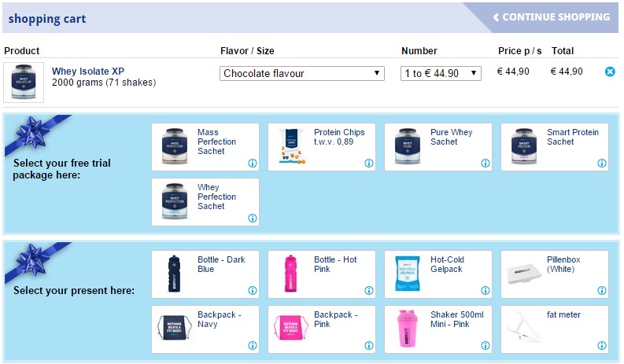Screen dimensions: 624x364
Task: Open info for Mass Perfection Sachet
Action: click(x=253, y=164)
